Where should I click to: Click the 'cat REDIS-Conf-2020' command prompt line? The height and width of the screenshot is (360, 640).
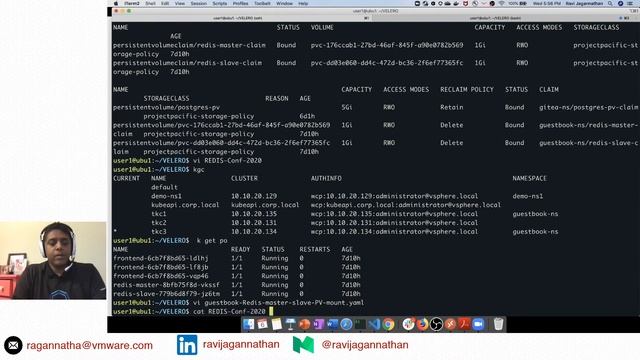(x=229, y=312)
